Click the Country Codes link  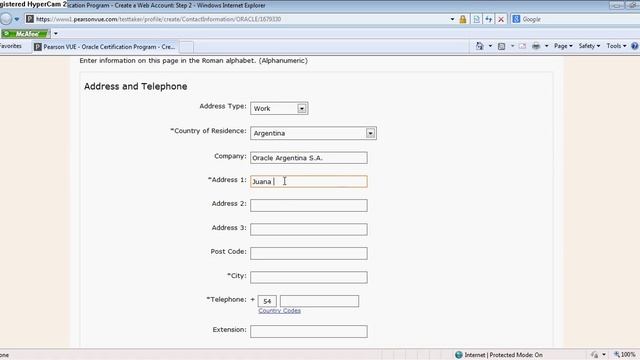point(280,311)
